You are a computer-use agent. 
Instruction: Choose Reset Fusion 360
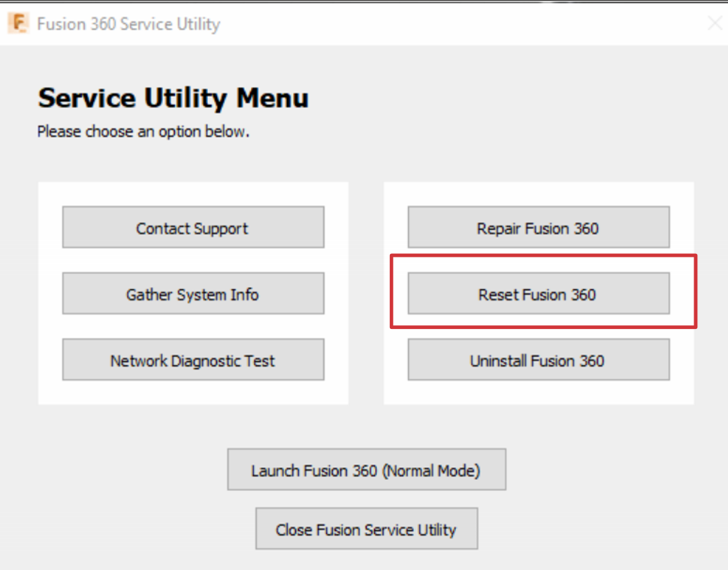[538, 294]
